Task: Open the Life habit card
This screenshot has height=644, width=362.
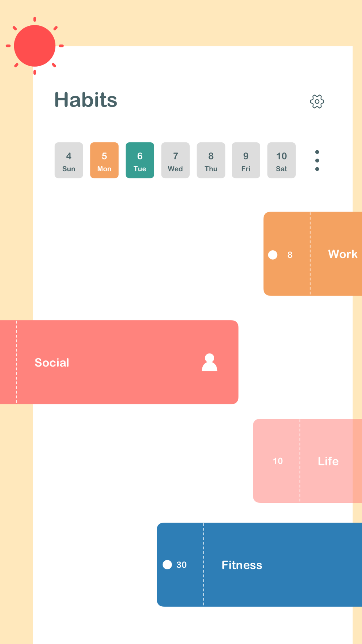Action: [x=308, y=461]
